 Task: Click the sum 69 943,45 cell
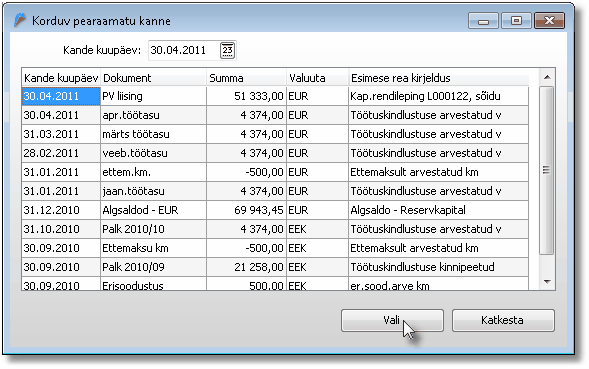click(x=246, y=210)
